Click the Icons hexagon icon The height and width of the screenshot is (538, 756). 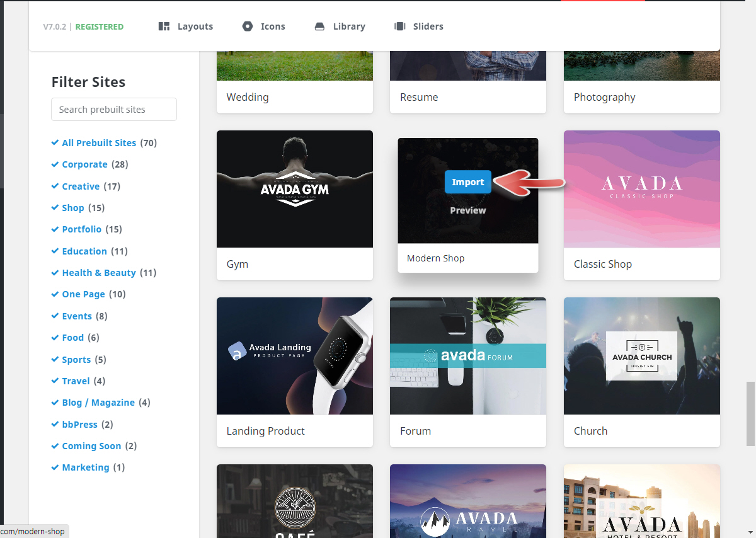(x=248, y=26)
